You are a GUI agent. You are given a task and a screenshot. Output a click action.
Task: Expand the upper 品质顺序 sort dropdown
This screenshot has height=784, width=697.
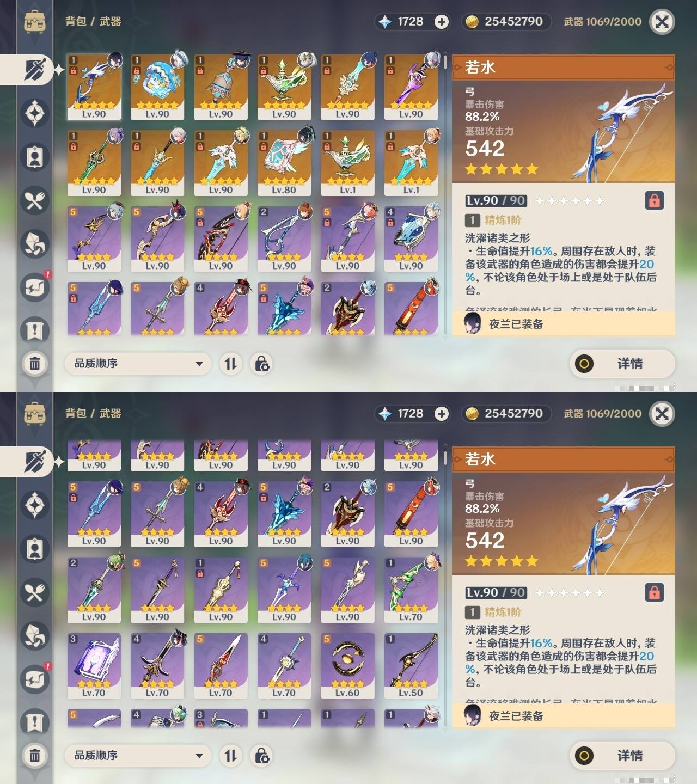pos(138,363)
